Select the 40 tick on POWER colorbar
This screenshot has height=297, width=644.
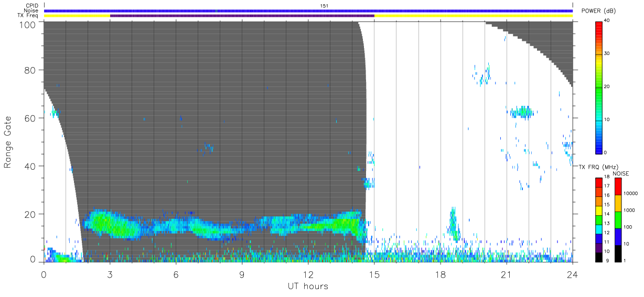pyautogui.click(x=607, y=21)
